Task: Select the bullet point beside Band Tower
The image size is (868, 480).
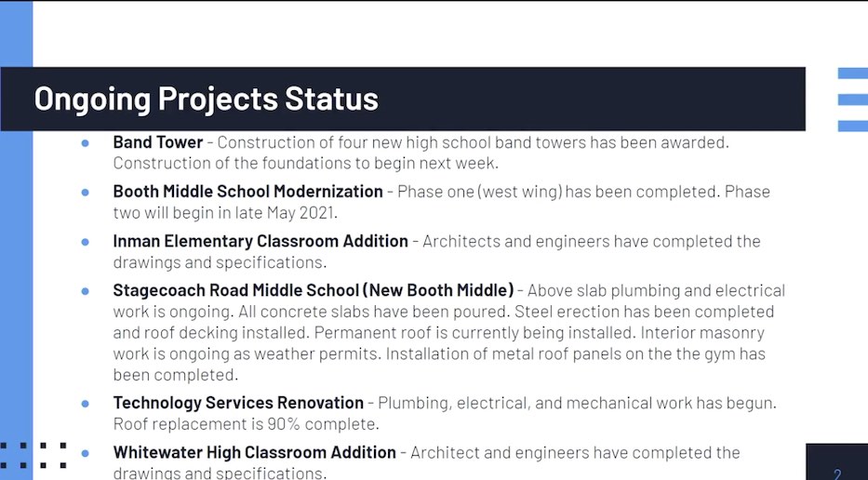Action: [x=86, y=143]
